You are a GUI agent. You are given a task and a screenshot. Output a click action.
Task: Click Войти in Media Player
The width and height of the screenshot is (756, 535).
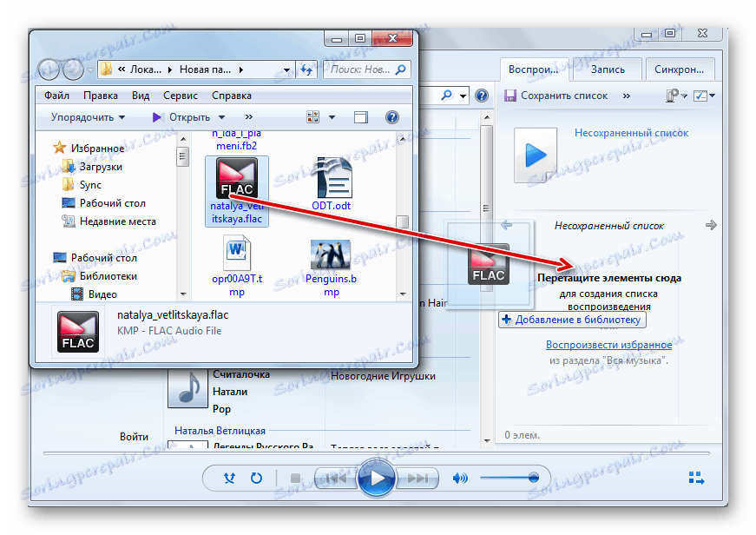coord(134,437)
